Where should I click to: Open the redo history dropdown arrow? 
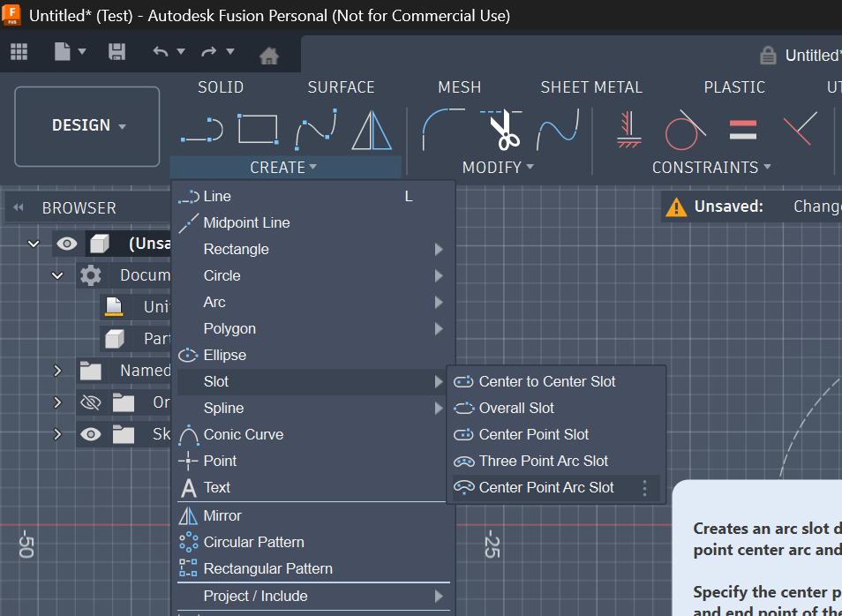[230, 51]
